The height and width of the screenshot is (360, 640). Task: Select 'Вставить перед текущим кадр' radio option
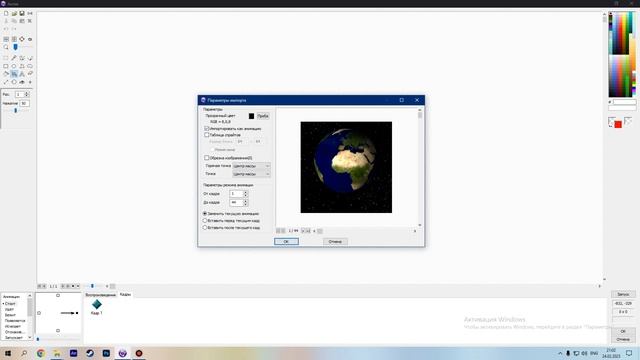click(205, 220)
